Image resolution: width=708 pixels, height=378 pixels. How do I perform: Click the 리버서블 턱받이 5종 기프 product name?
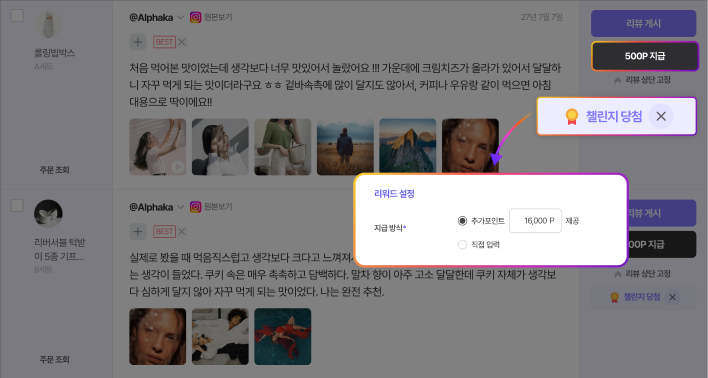pos(59,249)
